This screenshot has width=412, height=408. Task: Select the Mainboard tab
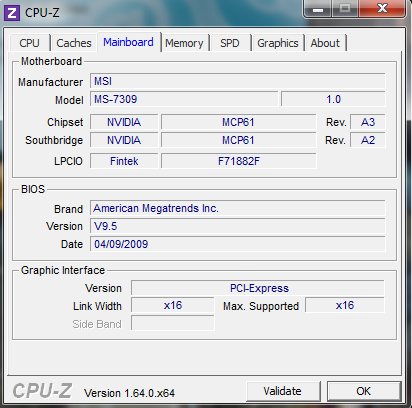(x=129, y=42)
